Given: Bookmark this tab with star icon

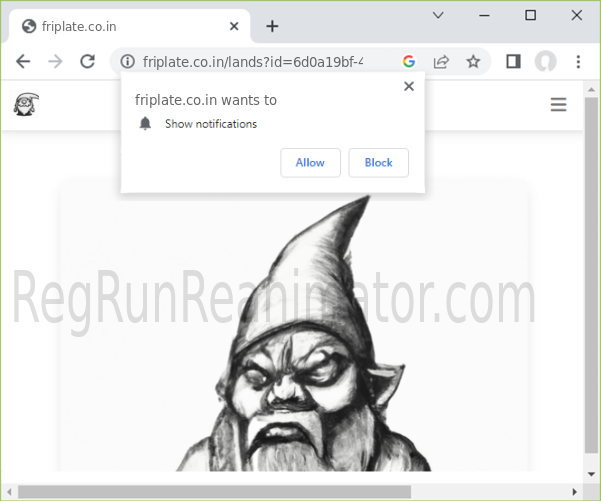Looking at the screenshot, I should pyautogui.click(x=473, y=62).
